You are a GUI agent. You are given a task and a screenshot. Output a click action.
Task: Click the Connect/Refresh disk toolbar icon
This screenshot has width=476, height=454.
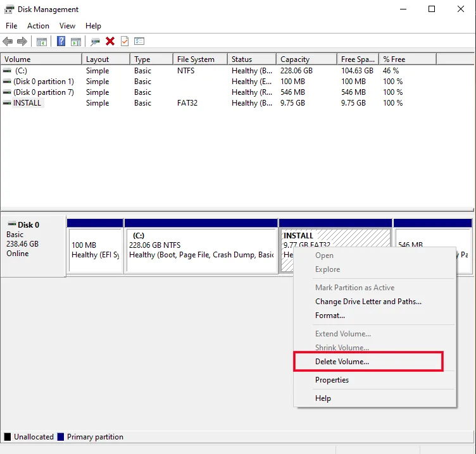[x=95, y=42]
